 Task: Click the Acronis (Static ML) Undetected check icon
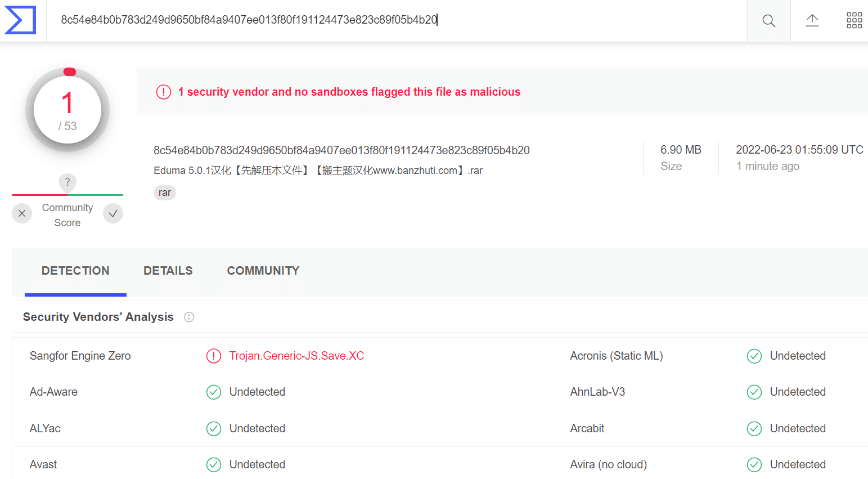754,356
